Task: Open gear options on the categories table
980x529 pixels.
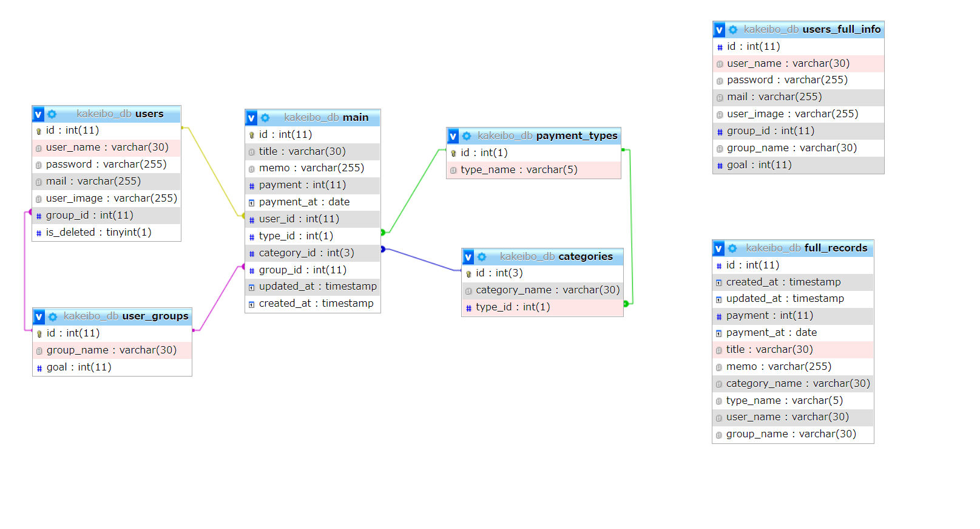Action: click(x=482, y=257)
